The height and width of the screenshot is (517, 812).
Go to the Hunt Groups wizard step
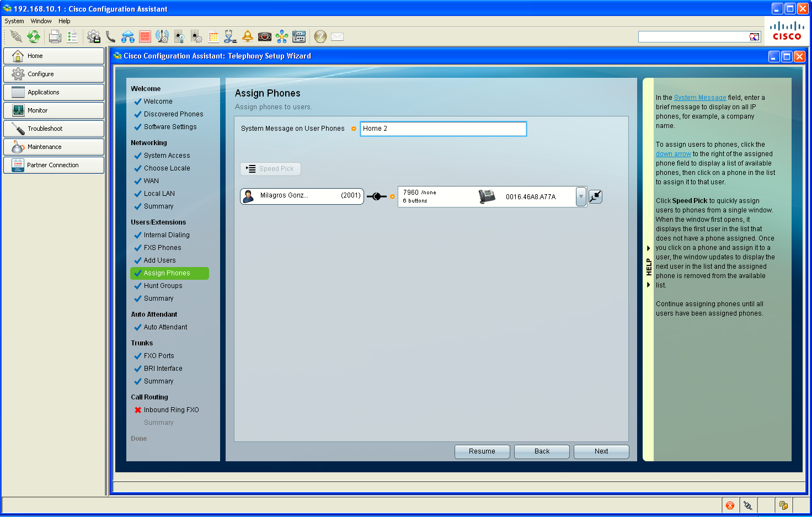pyautogui.click(x=163, y=286)
